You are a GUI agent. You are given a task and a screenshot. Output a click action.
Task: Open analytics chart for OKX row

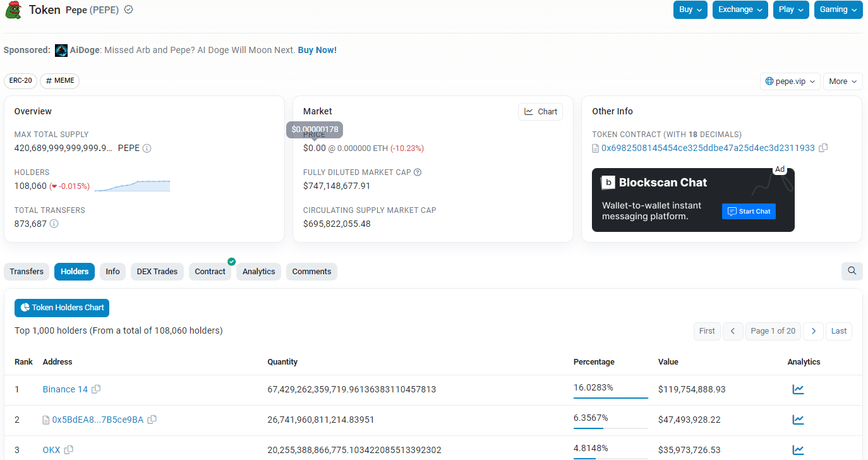(798, 450)
